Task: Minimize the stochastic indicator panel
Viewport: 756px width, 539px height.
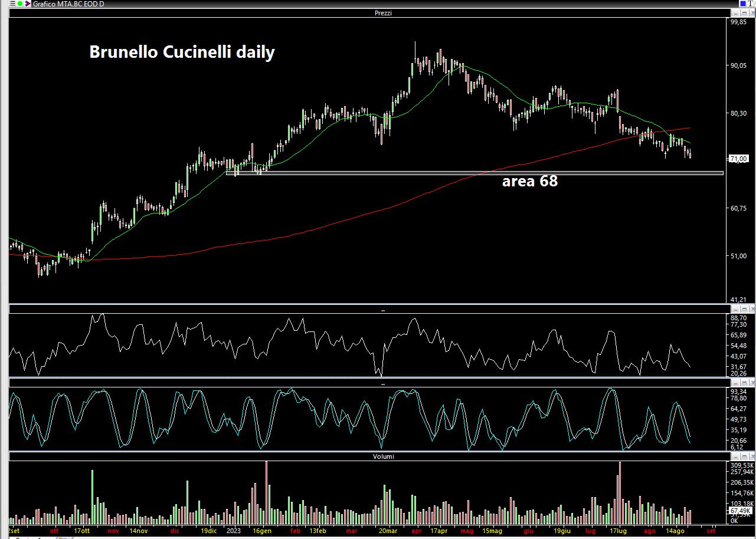Action: (735, 383)
